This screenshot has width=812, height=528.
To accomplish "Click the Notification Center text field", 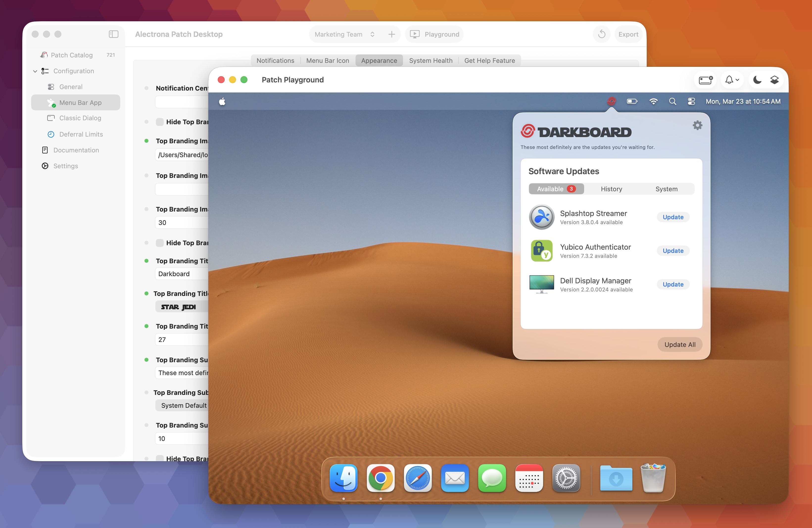I will click(182, 102).
